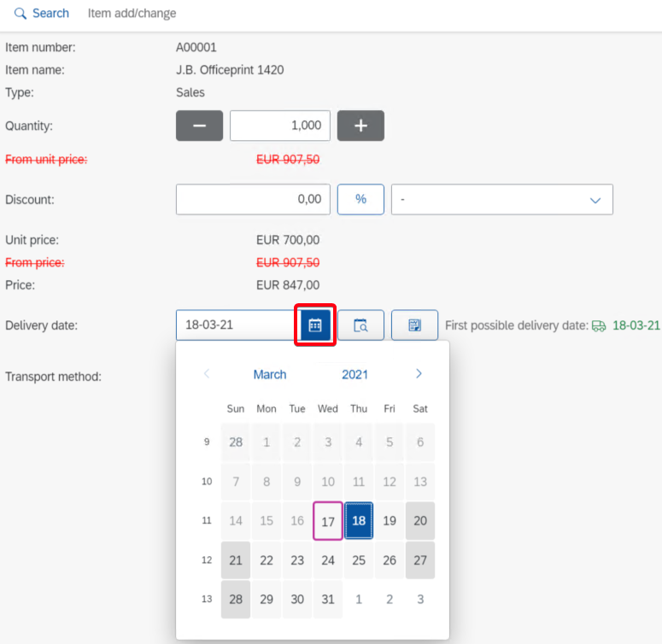
Task: Go to previous month in calendar
Action: (206, 374)
